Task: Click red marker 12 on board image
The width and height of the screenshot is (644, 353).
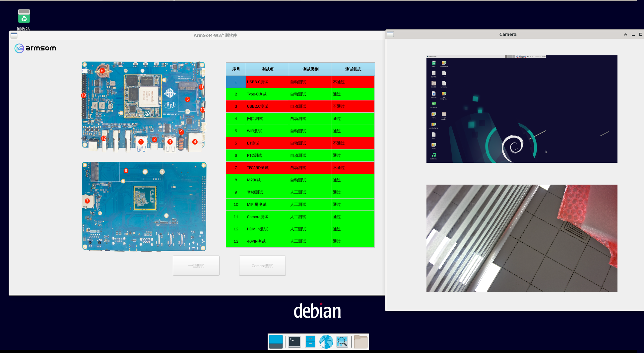Action: (x=104, y=138)
